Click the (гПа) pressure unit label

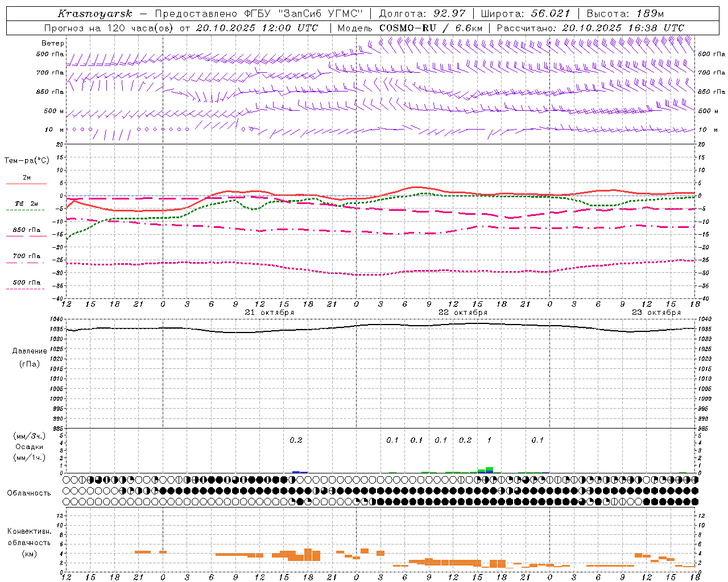coord(30,364)
